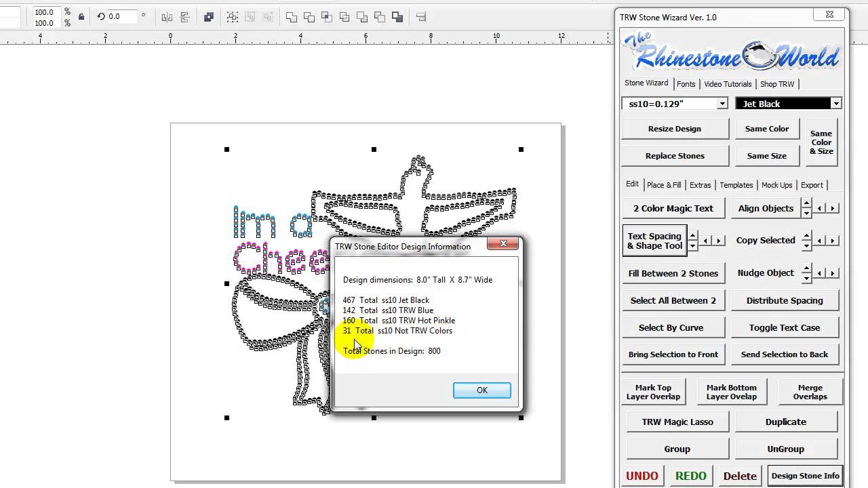This screenshot has width=868, height=488.
Task: Click the Same Color & Size button
Action: [x=821, y=142]
